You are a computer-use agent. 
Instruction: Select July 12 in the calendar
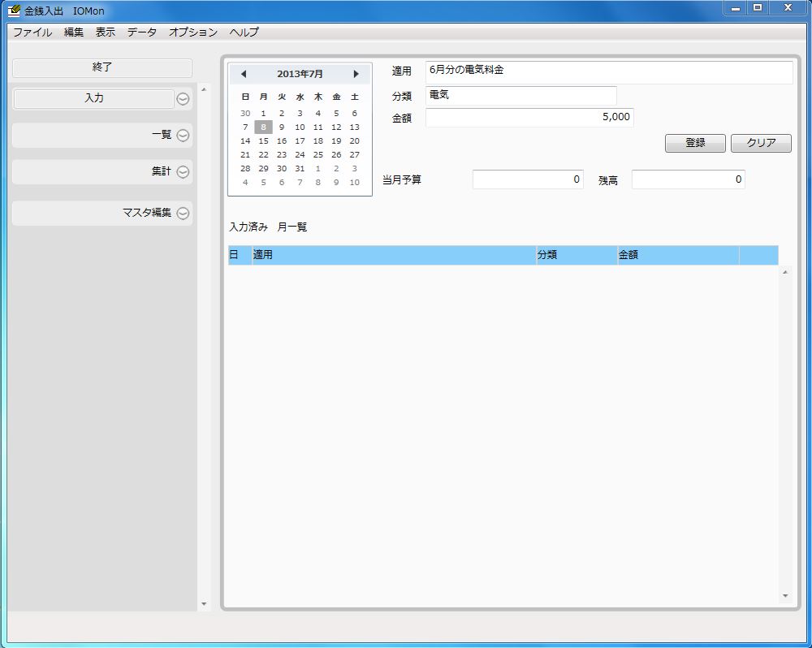pyautogui.click(x=336, y=127)
